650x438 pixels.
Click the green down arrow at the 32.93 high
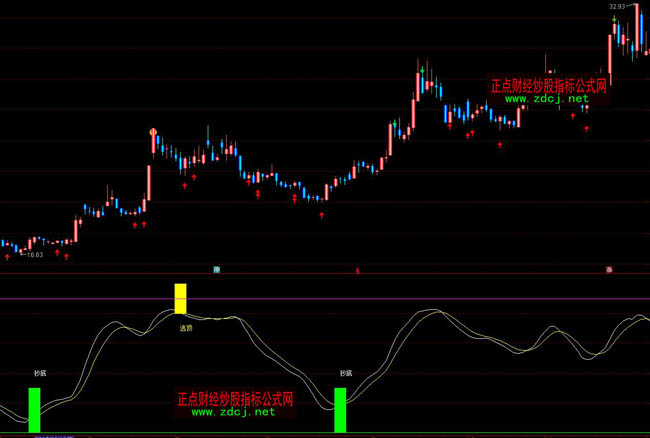coord(613,17)
